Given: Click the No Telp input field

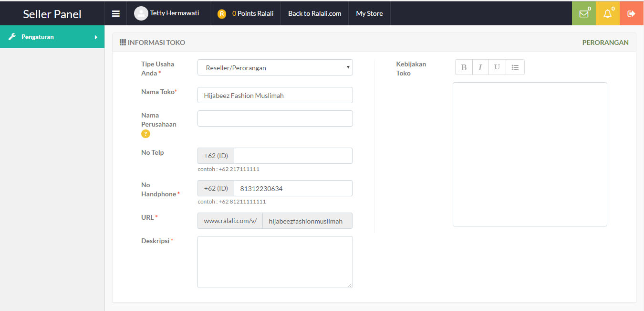Looking at the screenshot, I should 293,156.
